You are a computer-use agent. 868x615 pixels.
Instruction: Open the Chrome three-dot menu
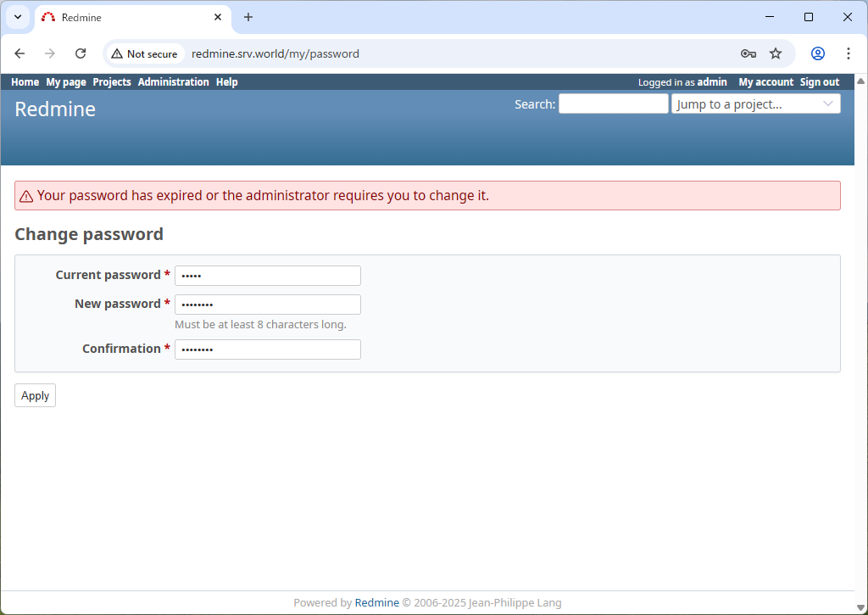(x=849, y=53)
